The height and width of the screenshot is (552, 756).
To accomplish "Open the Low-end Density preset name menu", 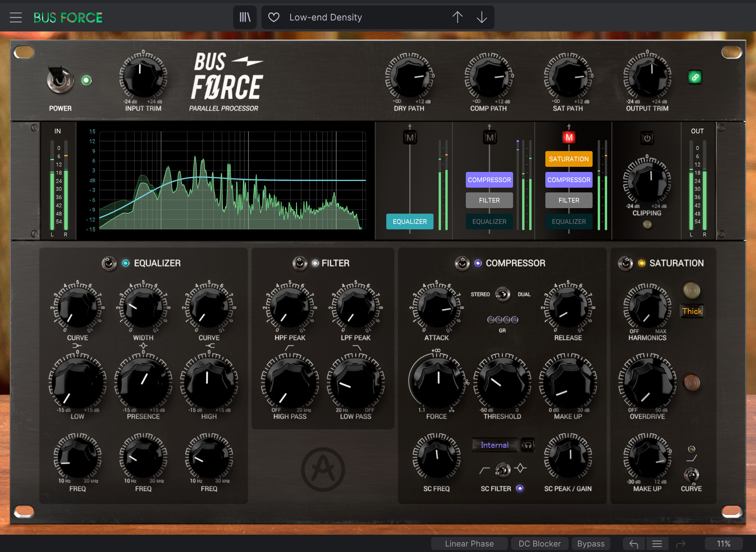I will click(326, 17).
